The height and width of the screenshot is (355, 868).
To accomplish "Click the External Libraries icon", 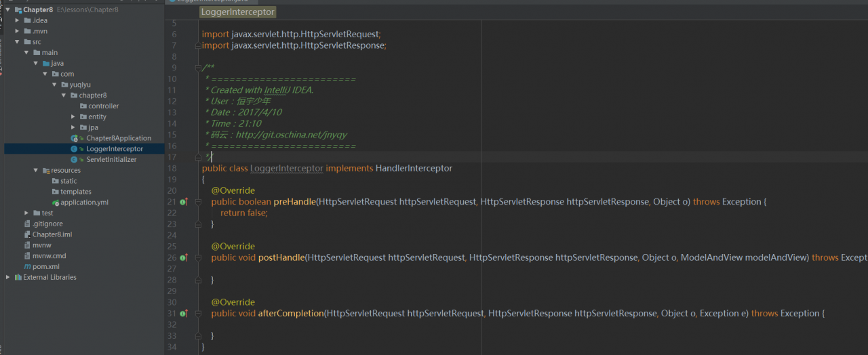I will tap(18, 277).
